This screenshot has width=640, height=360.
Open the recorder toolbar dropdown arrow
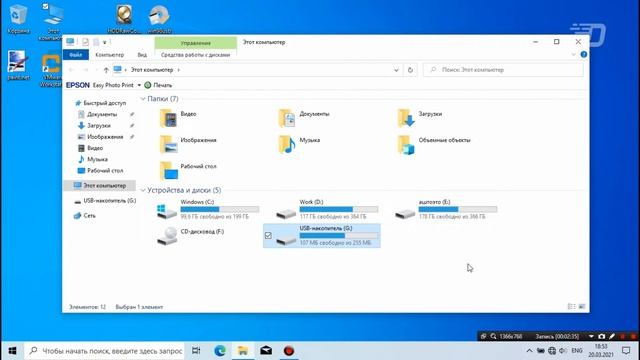coord(591,336)
